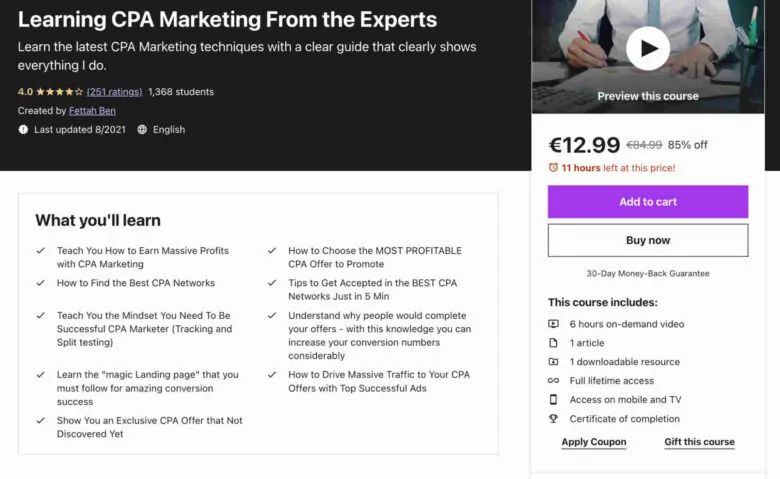Viewport: 780px width, 479px height.
Task: Play the course preview video
Action: [x=648, y=48]
